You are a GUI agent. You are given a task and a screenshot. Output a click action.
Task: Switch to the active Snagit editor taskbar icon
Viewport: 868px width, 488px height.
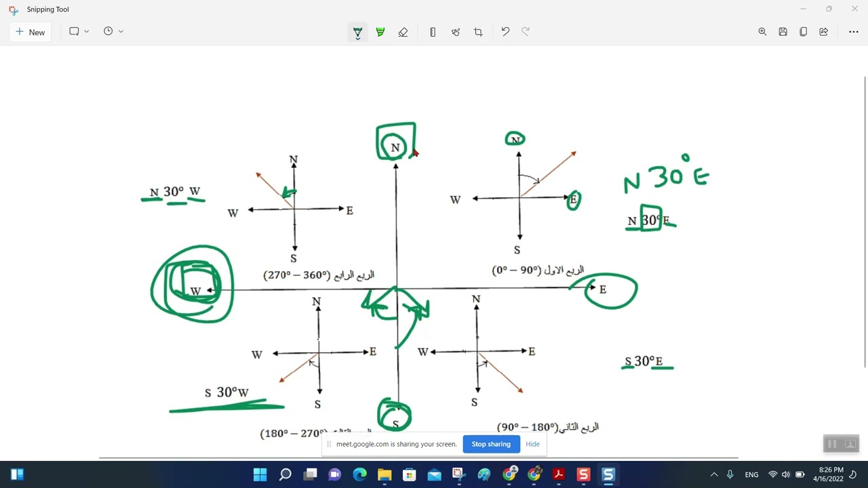coord(608,474)
